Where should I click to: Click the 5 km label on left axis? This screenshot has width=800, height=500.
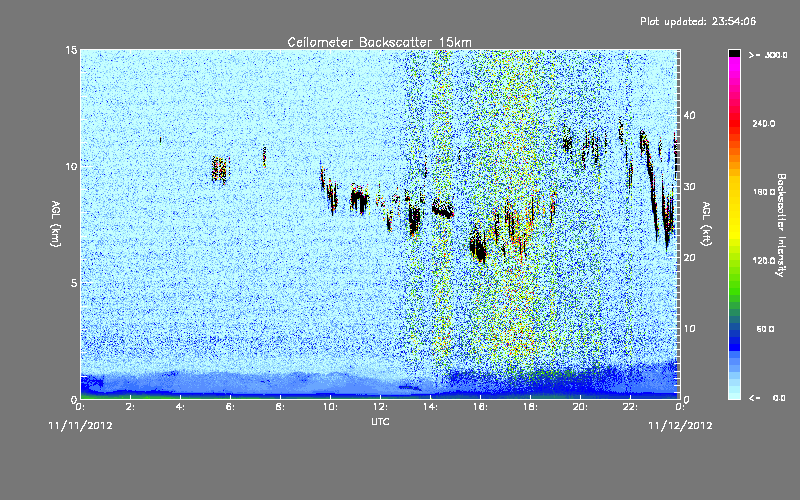[x=74, y=283]
